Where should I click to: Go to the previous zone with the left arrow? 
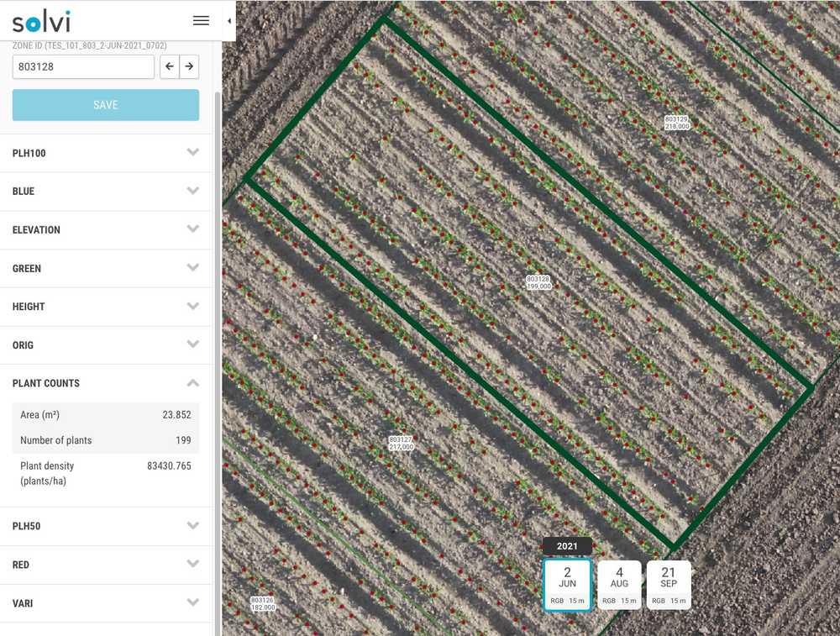pos(170,66)
